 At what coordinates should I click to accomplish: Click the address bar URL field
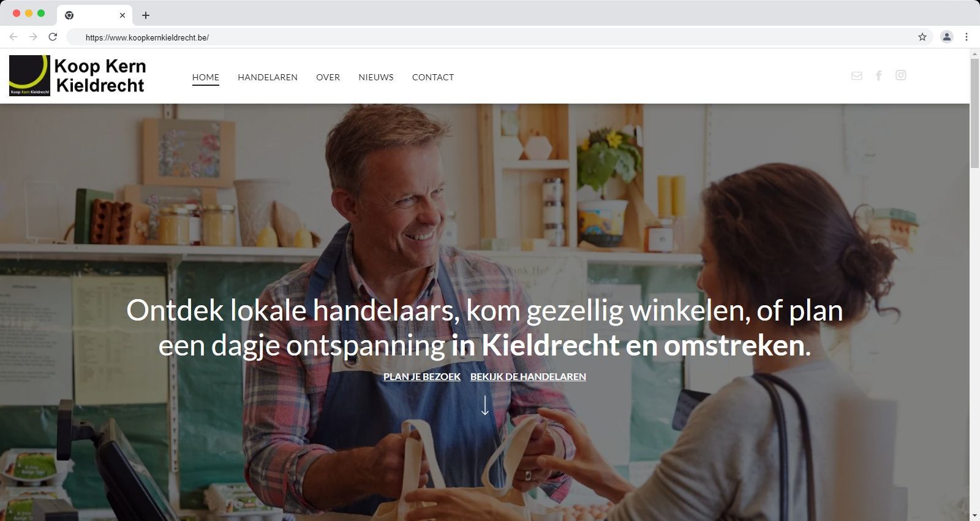pyautogui.click(x=490, y=37)
